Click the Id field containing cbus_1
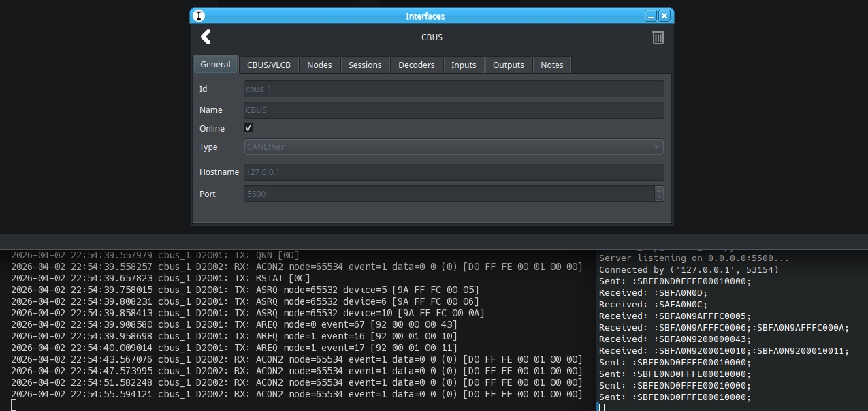868x411 pixels. 453,89
